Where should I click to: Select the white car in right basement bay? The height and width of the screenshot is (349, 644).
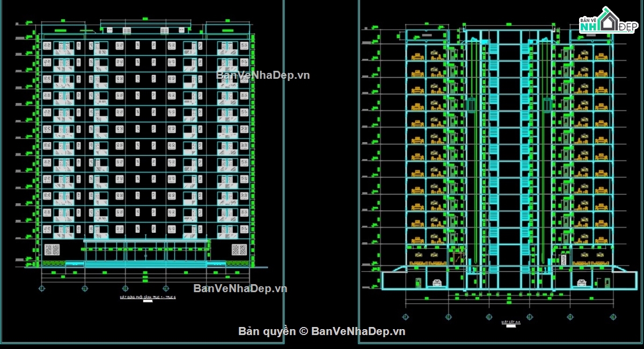581,282
